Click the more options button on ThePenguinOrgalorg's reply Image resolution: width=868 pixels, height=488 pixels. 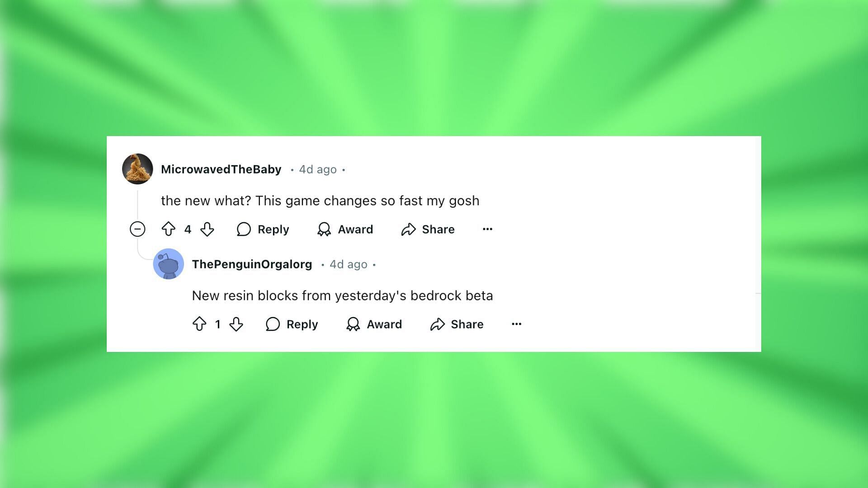coord(516,324)
